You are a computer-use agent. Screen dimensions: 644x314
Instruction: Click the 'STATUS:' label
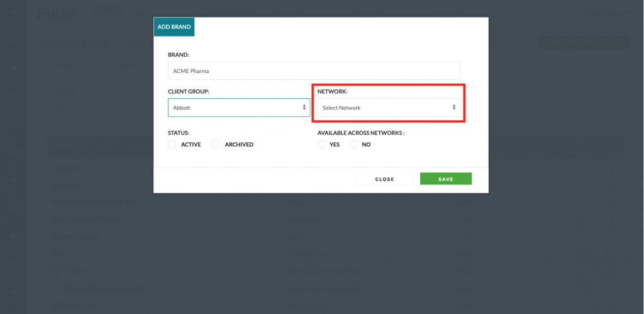[178, 133]
